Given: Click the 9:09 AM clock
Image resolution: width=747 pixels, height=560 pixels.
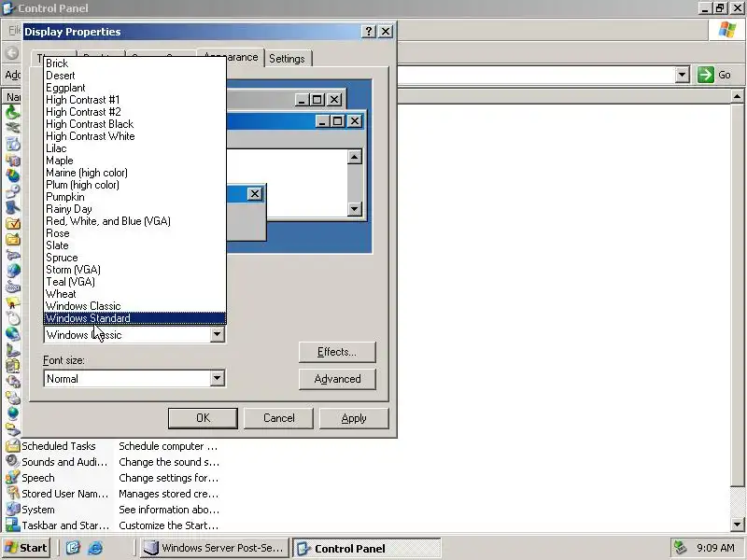Looking at the screenshot, I should point(715,548).
